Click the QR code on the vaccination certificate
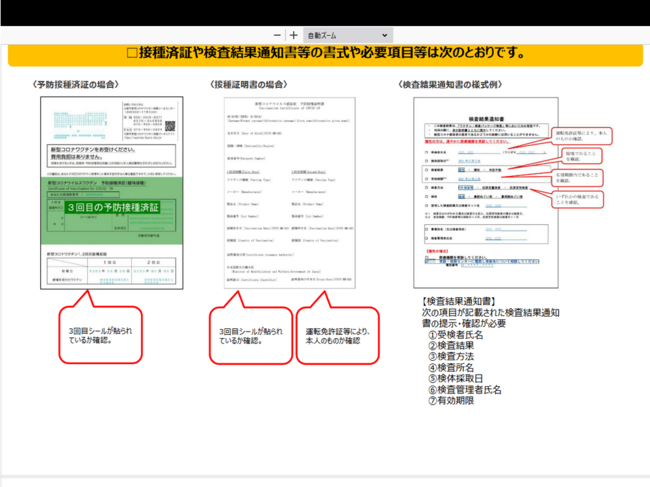The width and height of the screenshot is (650, 487). [x=168, y=128]
